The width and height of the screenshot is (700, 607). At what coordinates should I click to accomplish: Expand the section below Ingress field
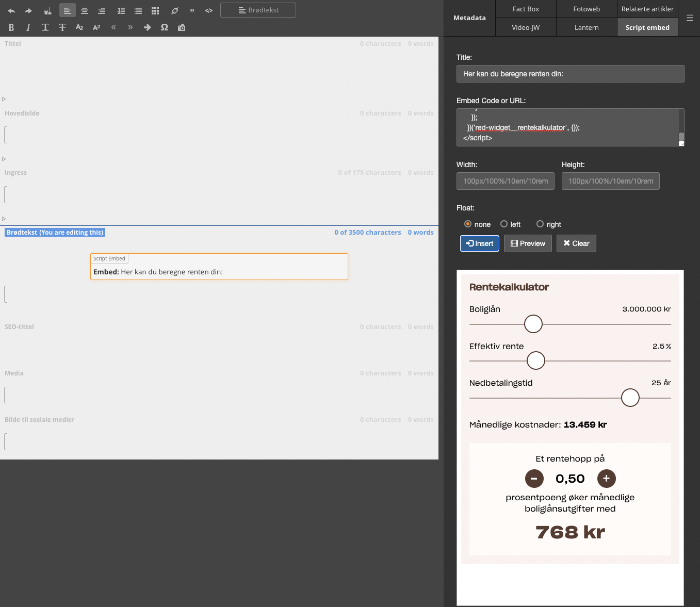[4, 219]
